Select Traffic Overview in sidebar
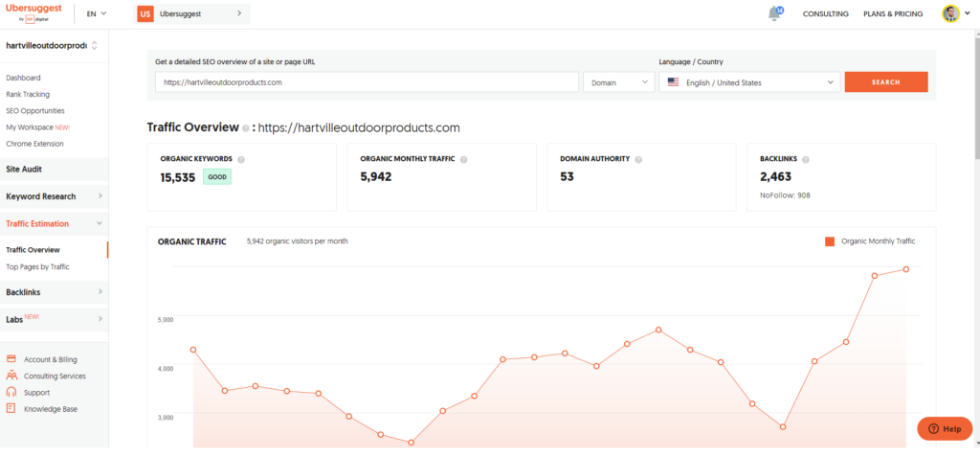980x457 pixels. (x=33, y=250)
